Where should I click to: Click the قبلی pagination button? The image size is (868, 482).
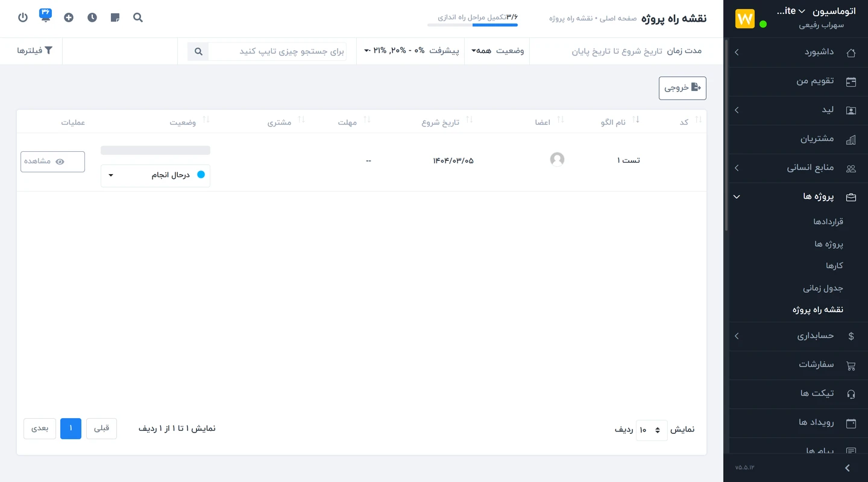[x=101, y=428]
